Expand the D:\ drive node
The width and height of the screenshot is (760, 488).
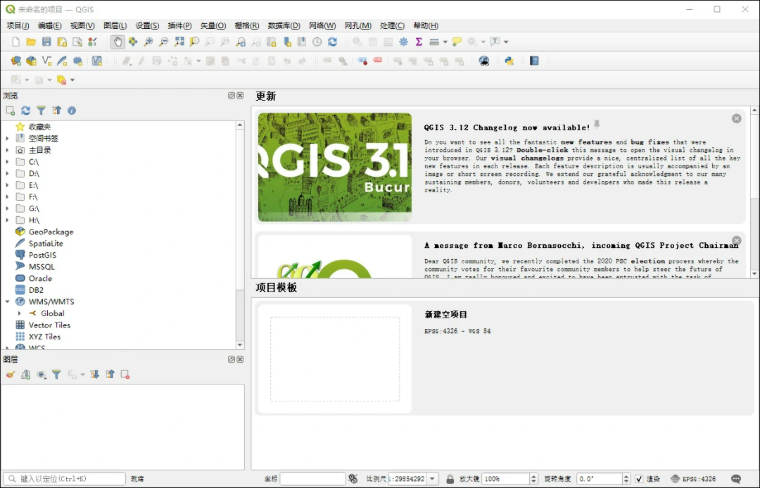7,173
